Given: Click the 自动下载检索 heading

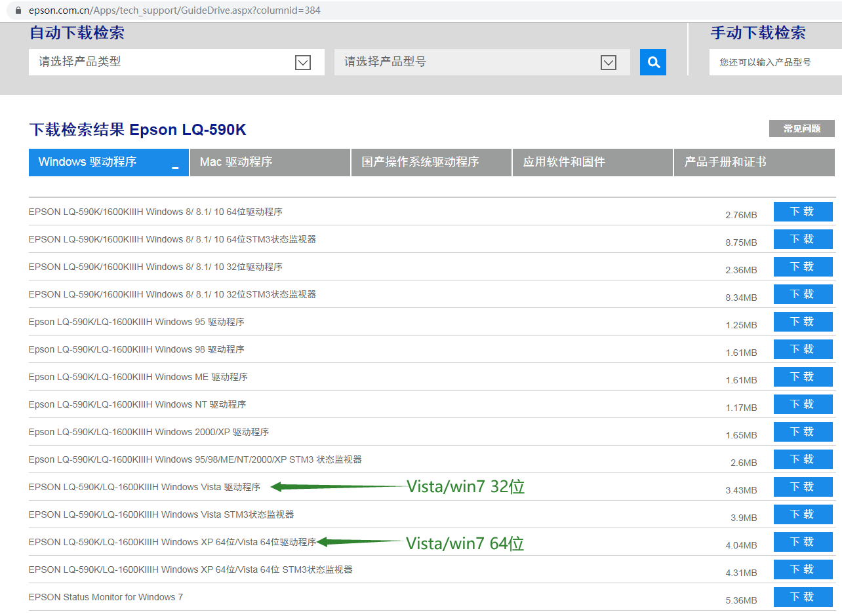Looking at the screenshot, I should (77, 33).
